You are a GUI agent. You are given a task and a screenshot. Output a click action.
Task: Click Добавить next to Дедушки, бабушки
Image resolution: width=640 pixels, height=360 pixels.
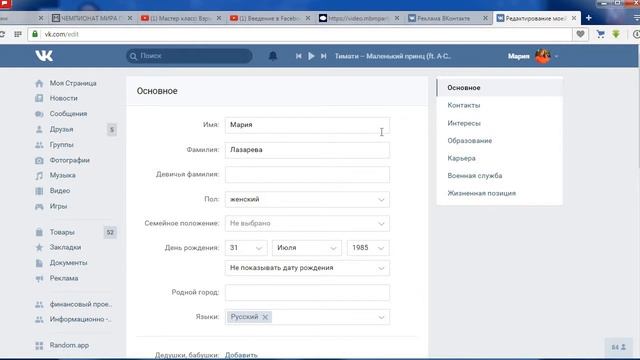coord(241,355)
